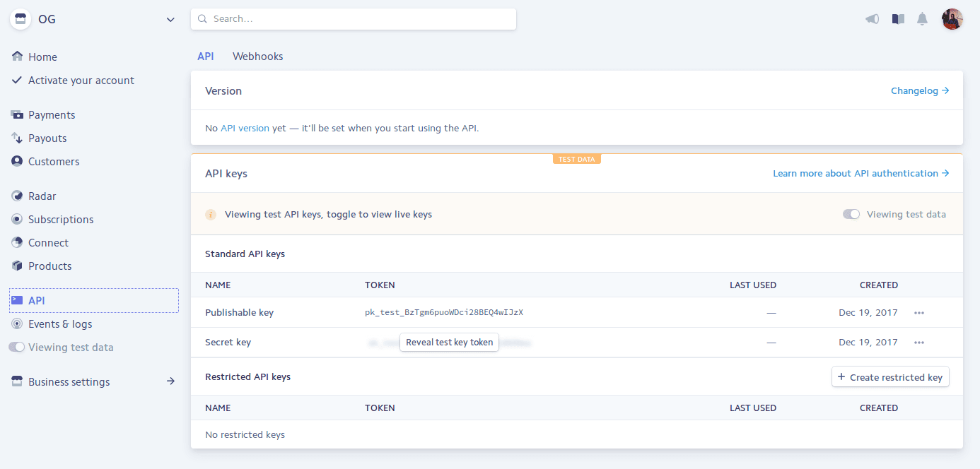Open the Secret key ellipsis menu

[x=918, y=342]
